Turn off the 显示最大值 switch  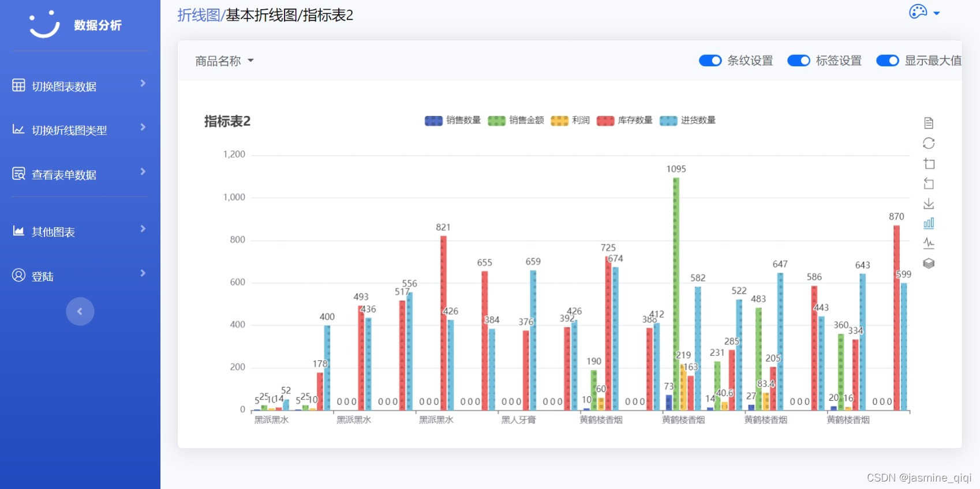888,61
